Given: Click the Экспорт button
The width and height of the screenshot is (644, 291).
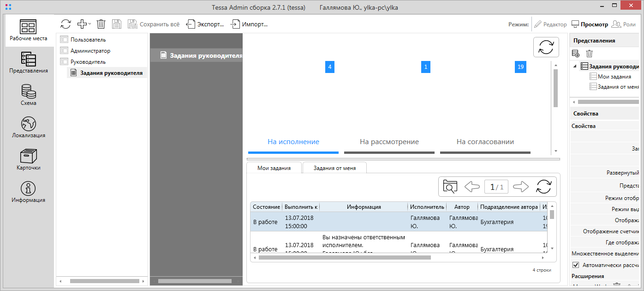Looking at the screenshot, I should [205, 24].
